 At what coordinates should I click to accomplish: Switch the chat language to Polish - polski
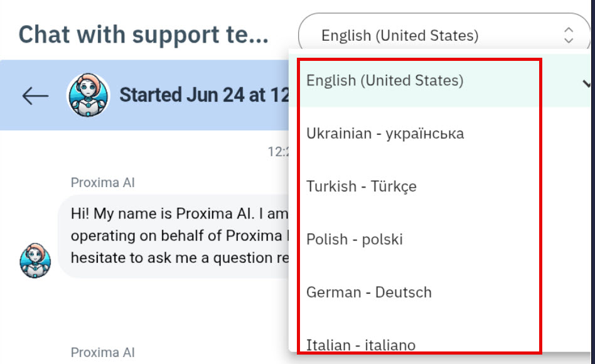(355, 239)
